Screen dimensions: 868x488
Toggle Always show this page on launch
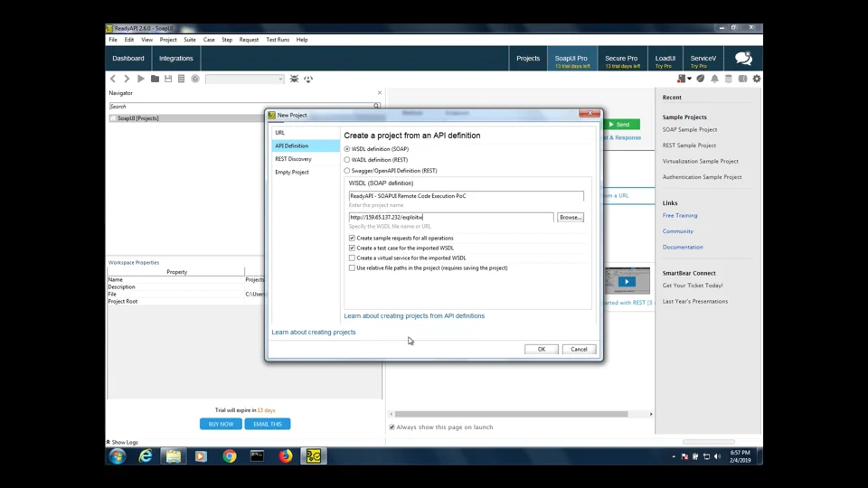click(x=392, y=427)
